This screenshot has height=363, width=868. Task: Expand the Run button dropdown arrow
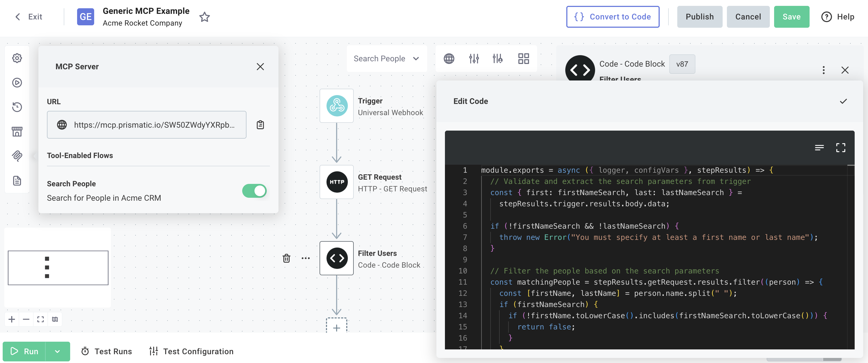point(58,351)
